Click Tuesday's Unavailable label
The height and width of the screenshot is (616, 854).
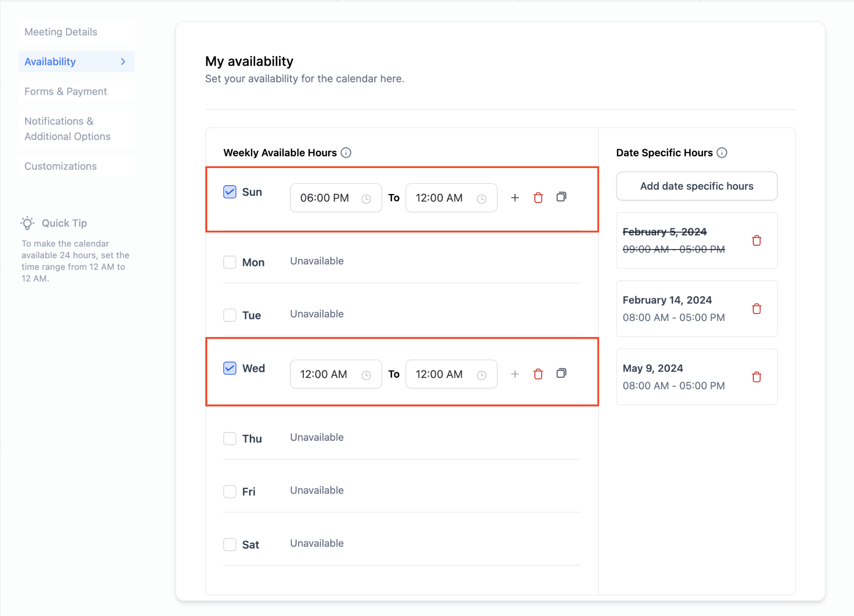coord(317,314)
